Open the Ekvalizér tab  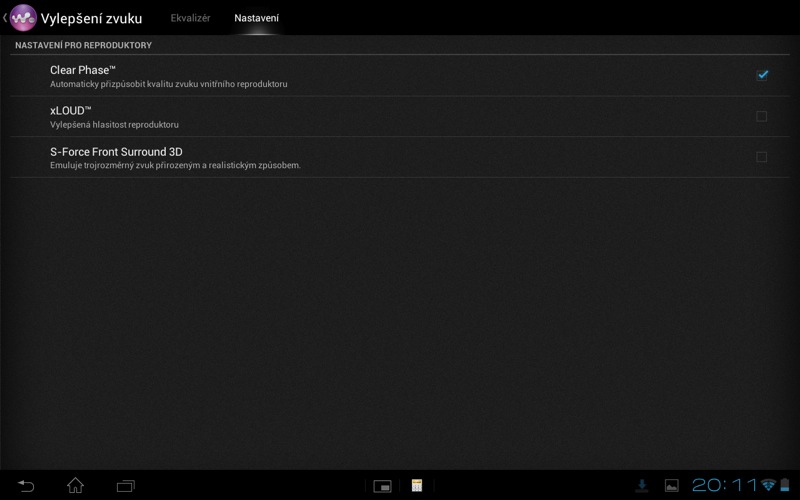[190, 18]
